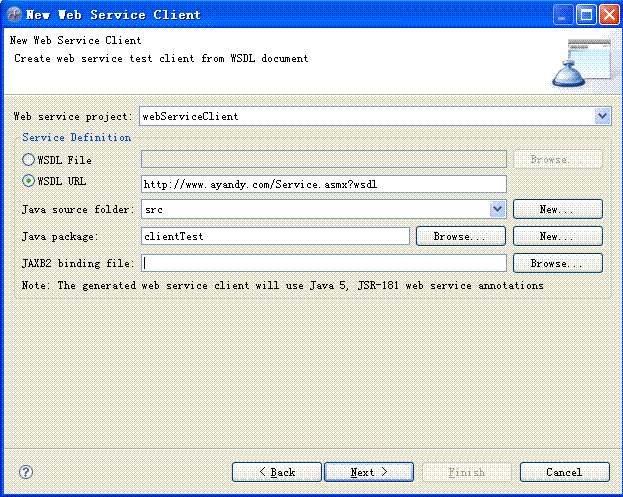
Task: Click New button beside Java source folder
Action: [x=558, y=209]
